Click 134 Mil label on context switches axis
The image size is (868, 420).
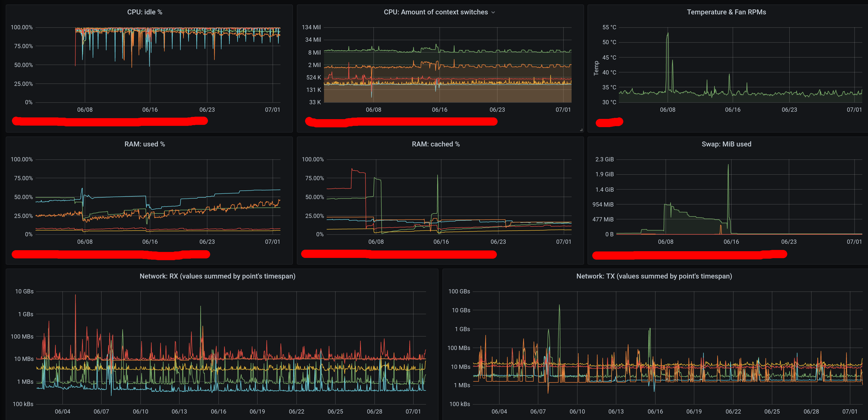pos(311,27)
